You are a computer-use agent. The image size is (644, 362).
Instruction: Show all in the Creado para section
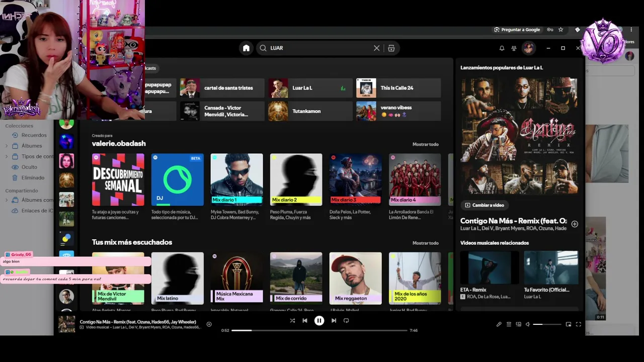(x=426, y=144)
